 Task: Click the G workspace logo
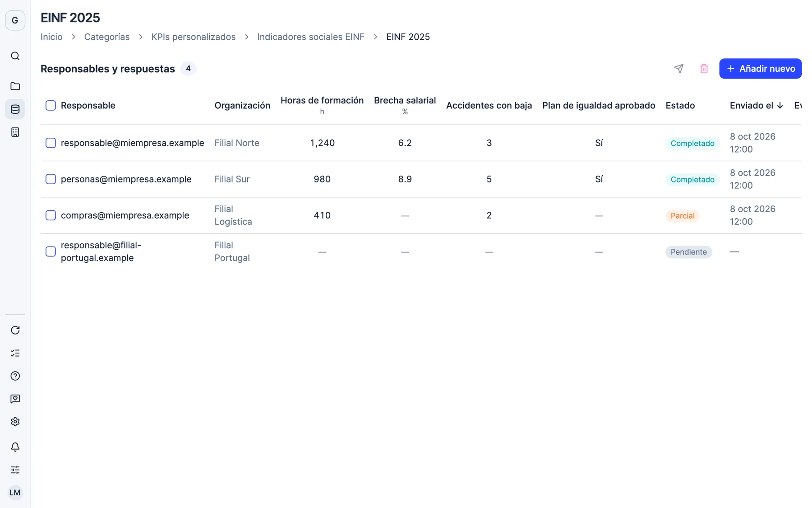(15, 20)
